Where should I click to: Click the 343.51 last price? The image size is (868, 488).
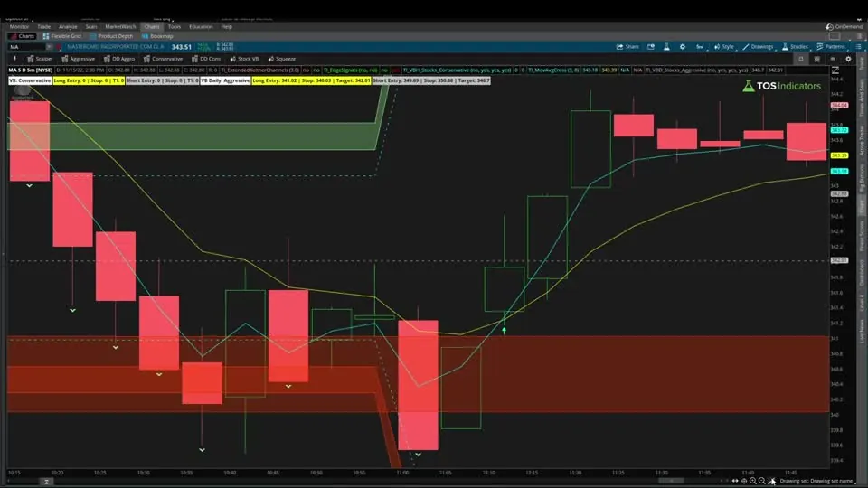(181, 47)
